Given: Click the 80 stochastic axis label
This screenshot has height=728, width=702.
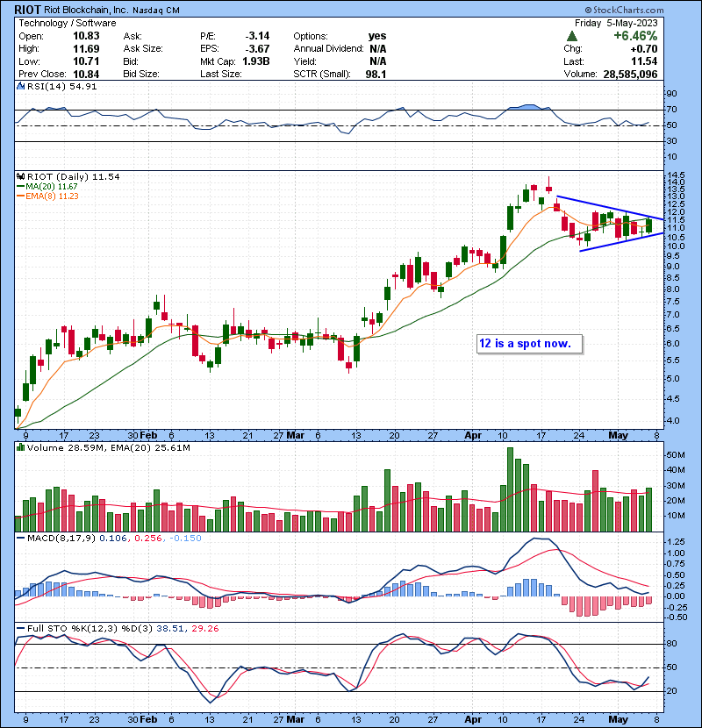Looking at the screenshot, I should [672, 644].
